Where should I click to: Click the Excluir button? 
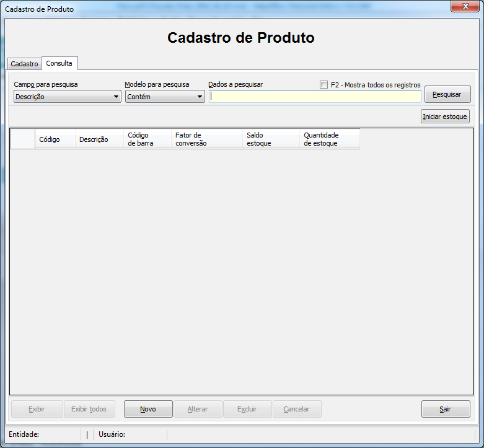coord(247,409)
